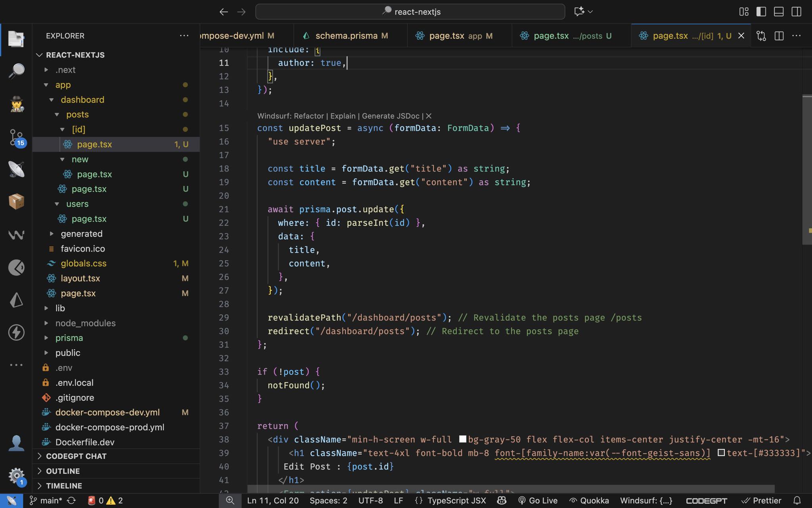The height and width of the screenshot is (508, 812).
Task: Dismiss Windsurf code lens with X
Action: click(429, 116)
